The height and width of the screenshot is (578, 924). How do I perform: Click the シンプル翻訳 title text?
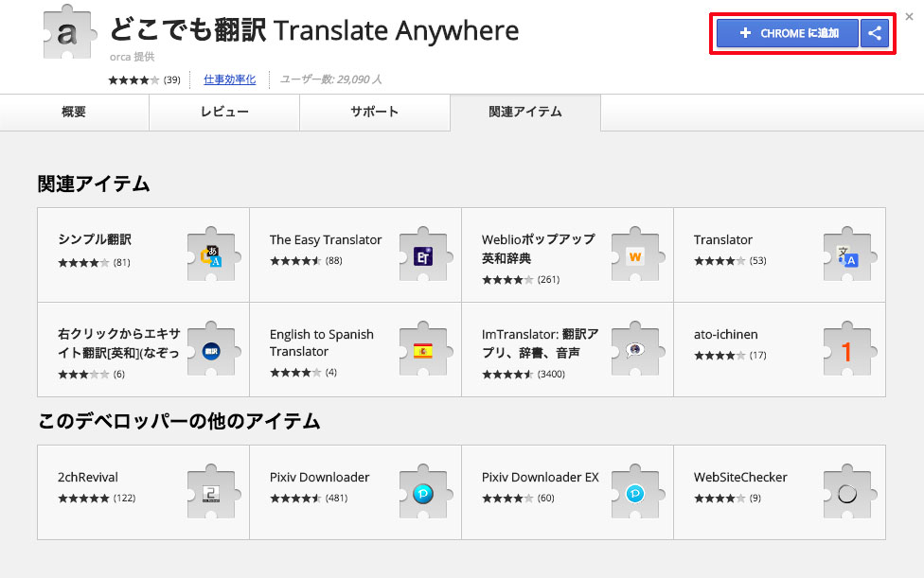coord(95,239)
